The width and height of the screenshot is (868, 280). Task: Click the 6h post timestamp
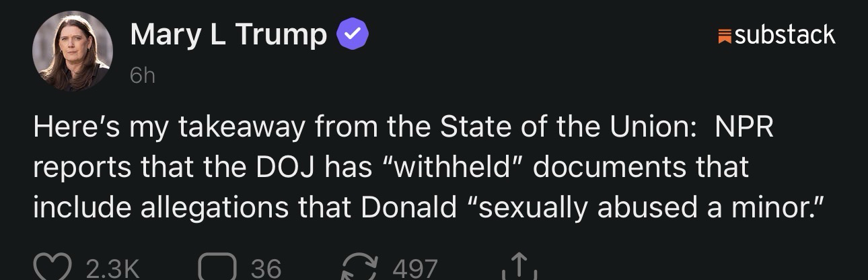click(x=142, y=76)
